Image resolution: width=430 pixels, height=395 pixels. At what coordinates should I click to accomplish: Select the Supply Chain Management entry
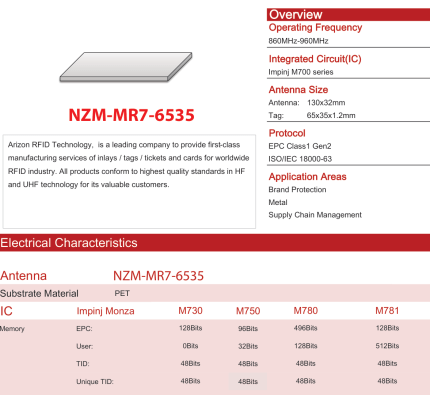coord(315,215)
